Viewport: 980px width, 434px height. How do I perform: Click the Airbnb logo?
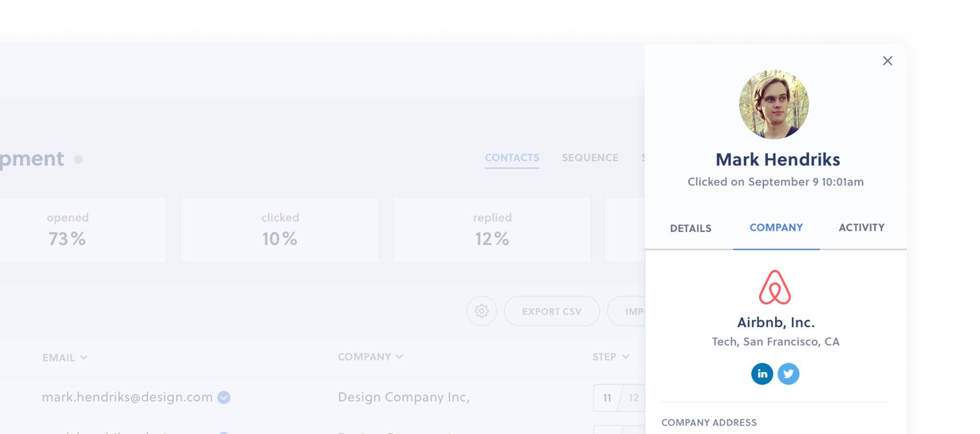pyautogui.click(x=775, y=287)
